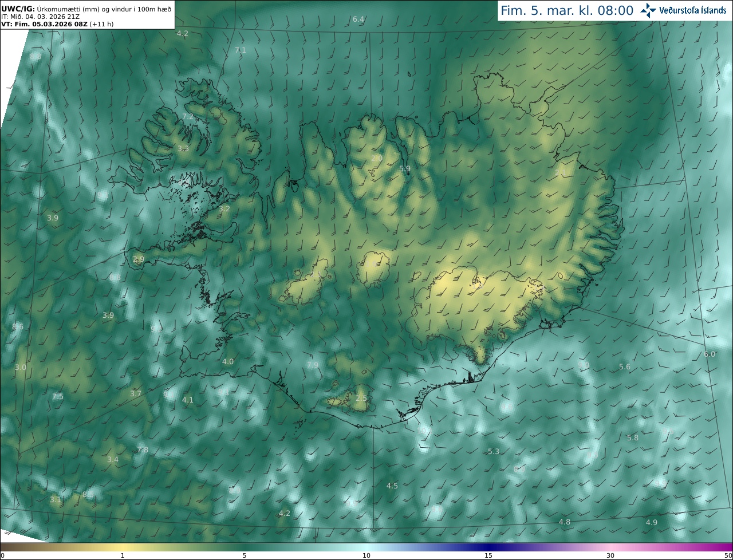Click the map value '4.0'
The image size is (733, 560).
click(228, 362)
